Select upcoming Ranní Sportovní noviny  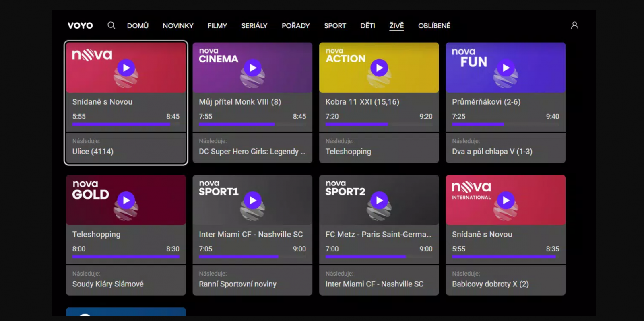click(237, 284)
